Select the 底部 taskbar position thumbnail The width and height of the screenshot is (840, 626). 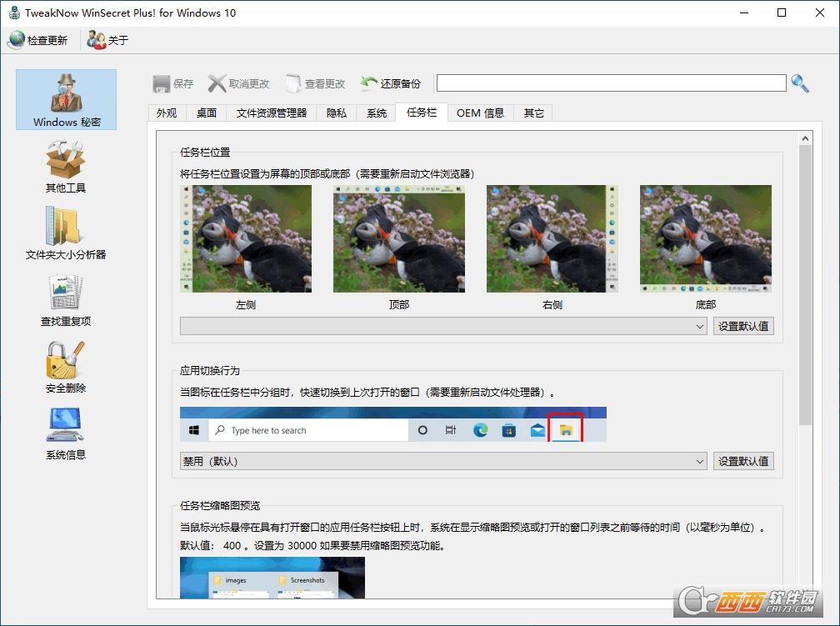coord(706,238)
